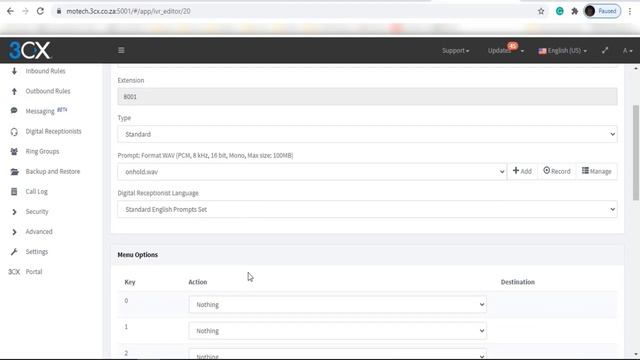This screenshot has height=360, width=640.
Task: Click the Inbound Rules down-arrow icon
Action: (x=14, y=71)
